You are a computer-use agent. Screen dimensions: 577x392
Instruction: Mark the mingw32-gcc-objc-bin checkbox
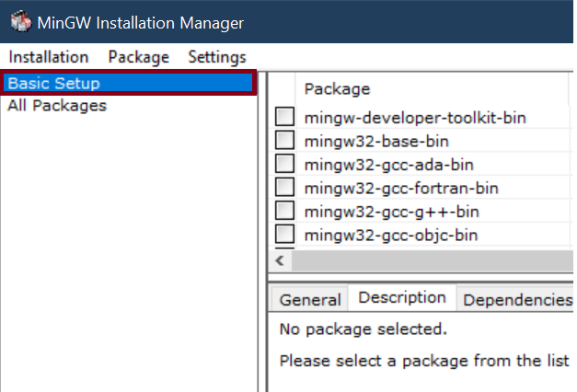[x=285, y=235]
